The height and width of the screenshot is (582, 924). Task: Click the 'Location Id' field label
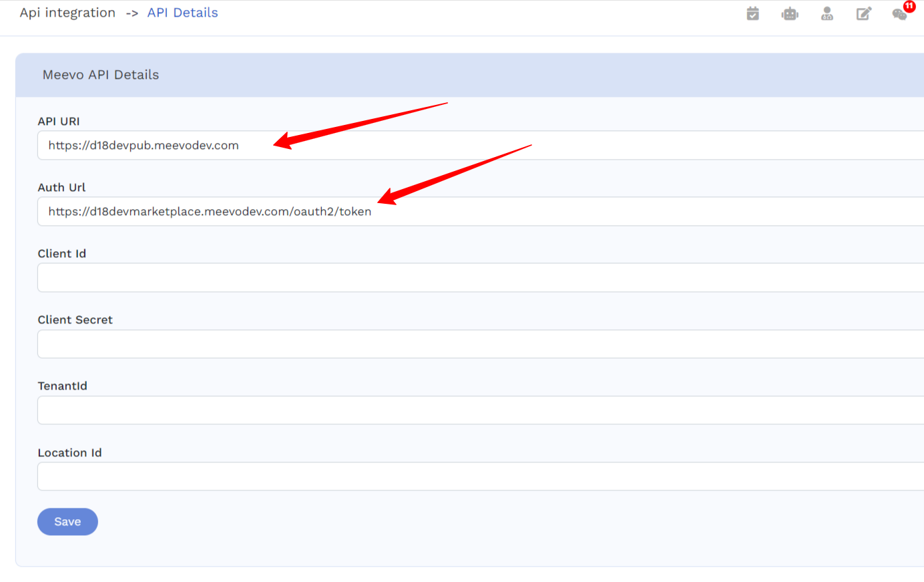click(x=70, y=452)
